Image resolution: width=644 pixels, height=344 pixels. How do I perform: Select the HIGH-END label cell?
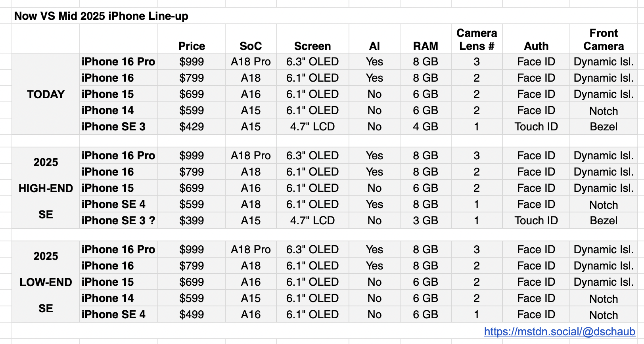[x=46, y=188]
